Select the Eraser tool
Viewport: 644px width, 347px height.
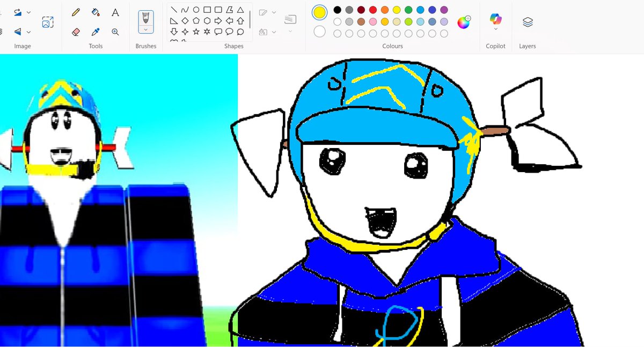click(x=76, y=32)
